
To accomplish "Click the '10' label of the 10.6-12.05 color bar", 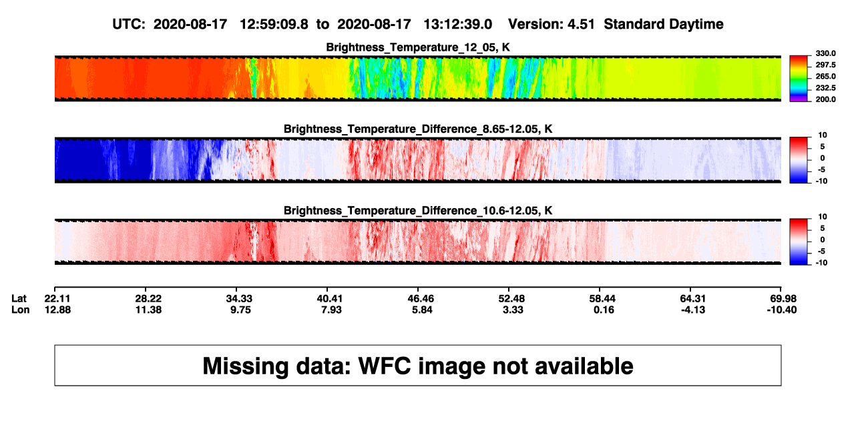I will click(822, 217).
